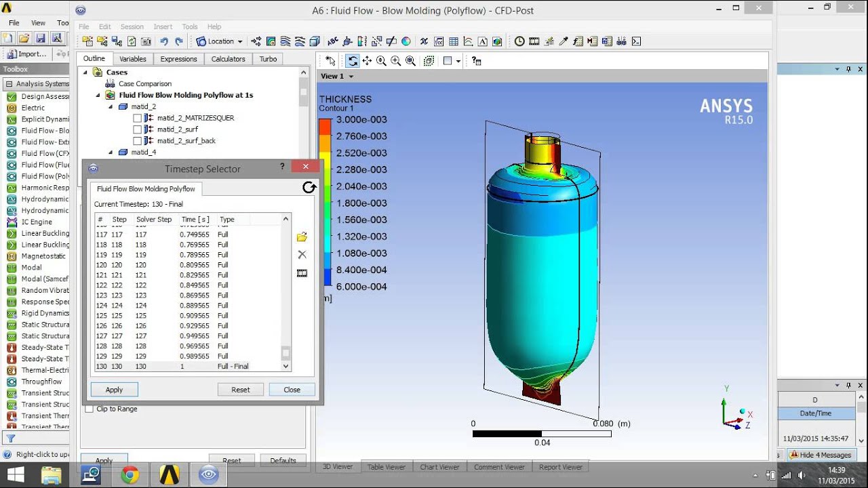Open the Session menu
Viewport: 868px width, 488px height.
[132, 26]
